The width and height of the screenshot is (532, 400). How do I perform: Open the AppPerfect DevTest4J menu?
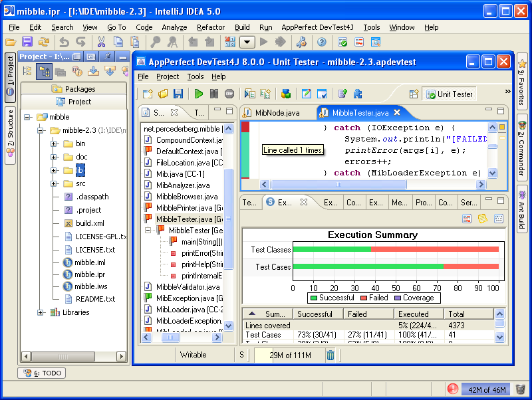pos(317,27)
